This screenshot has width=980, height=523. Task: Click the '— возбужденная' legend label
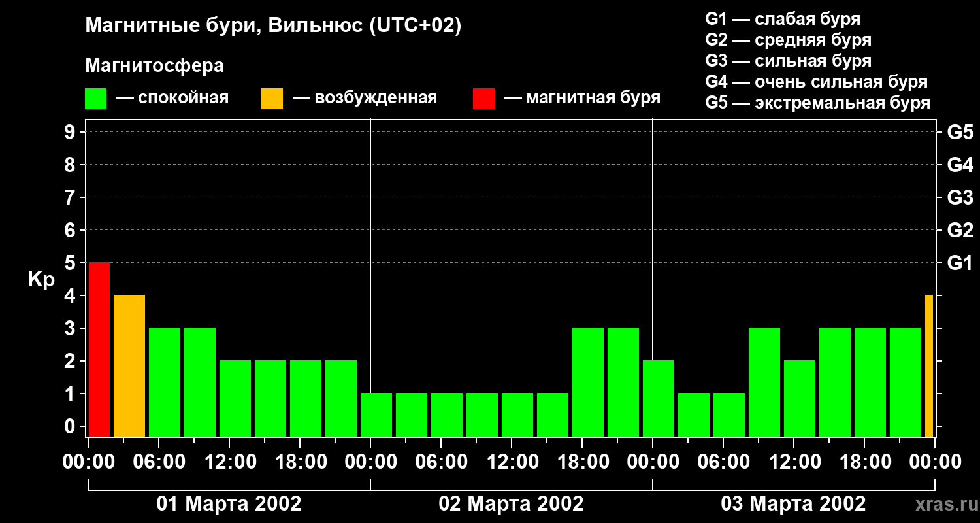(365, 99)
